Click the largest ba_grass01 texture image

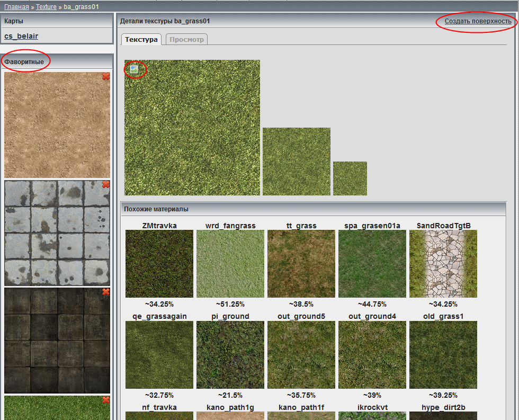pos(192,128)
